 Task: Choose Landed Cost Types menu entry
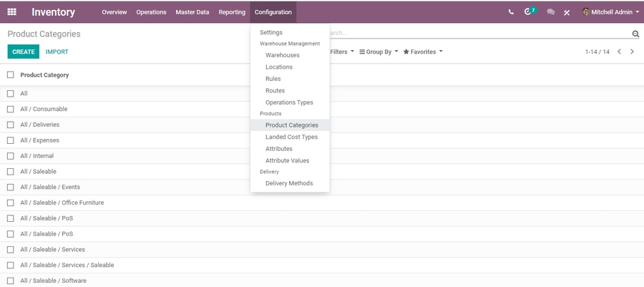pos(291,137)
